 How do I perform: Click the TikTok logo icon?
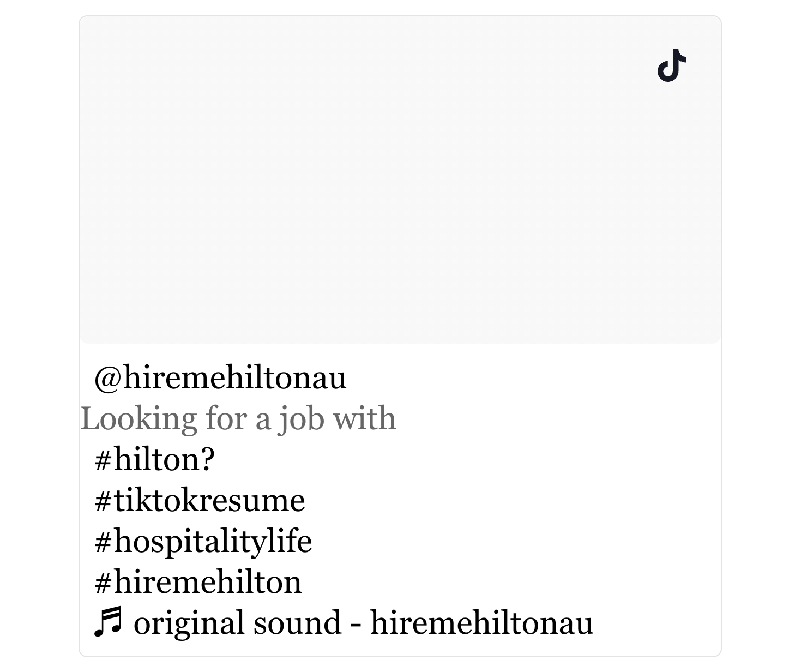coord(671,66)
